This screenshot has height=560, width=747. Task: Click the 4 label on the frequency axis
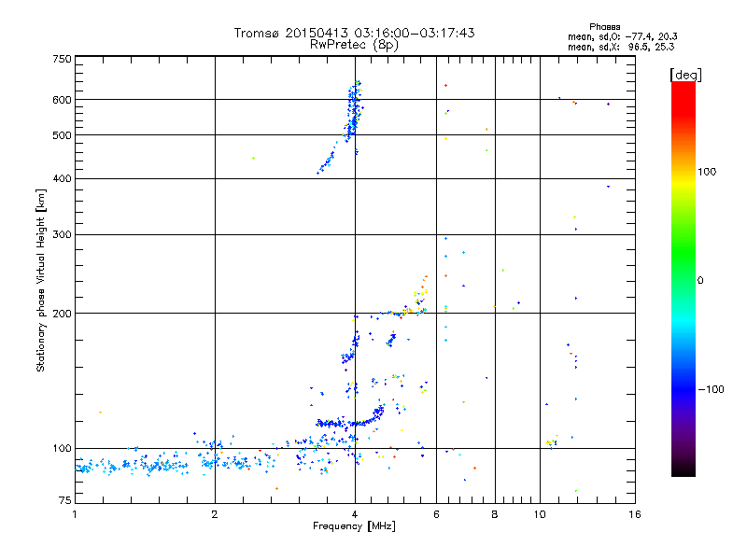[x=355, y=514]
